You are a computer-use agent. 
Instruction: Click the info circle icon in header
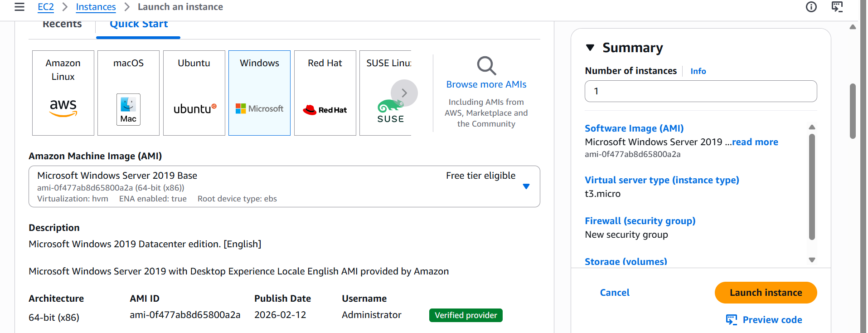[x=811, y=7]
